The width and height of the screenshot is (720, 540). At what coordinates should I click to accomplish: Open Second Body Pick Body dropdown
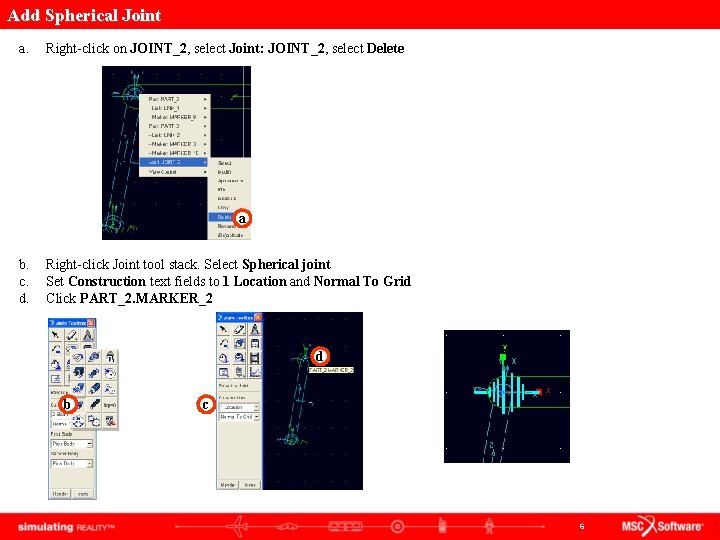coord(72,463)
